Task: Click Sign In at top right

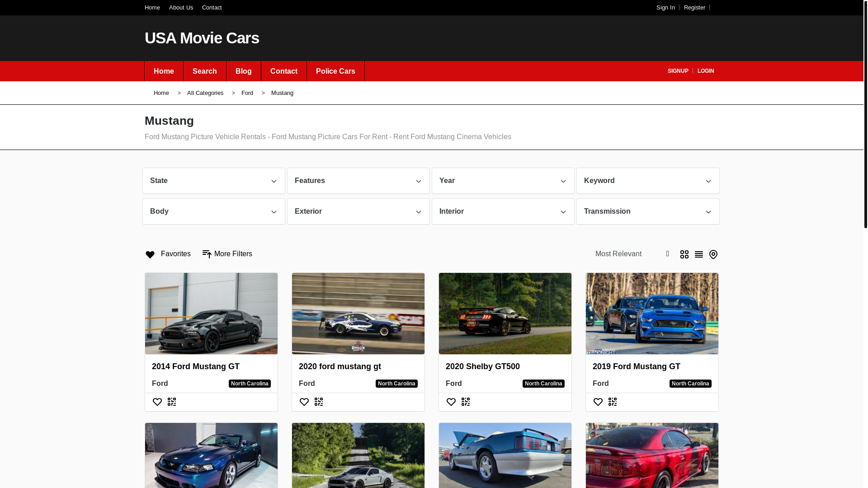Action: click(665, 8)
